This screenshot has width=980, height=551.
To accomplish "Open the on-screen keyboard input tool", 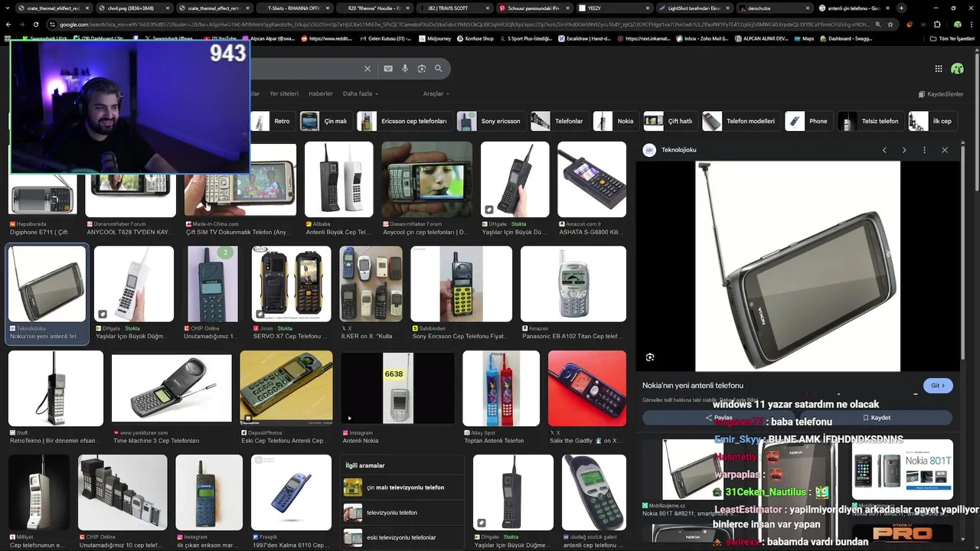I will [x=388, y=69].
